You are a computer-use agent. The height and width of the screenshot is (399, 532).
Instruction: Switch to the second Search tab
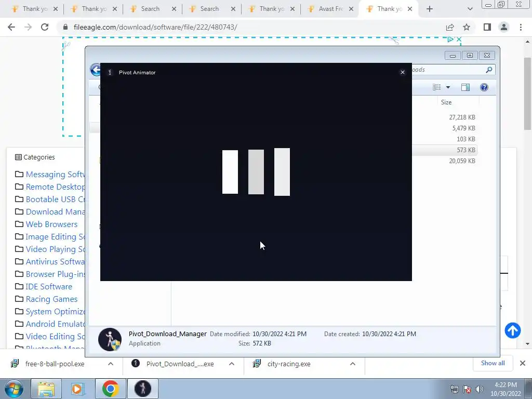209,9
